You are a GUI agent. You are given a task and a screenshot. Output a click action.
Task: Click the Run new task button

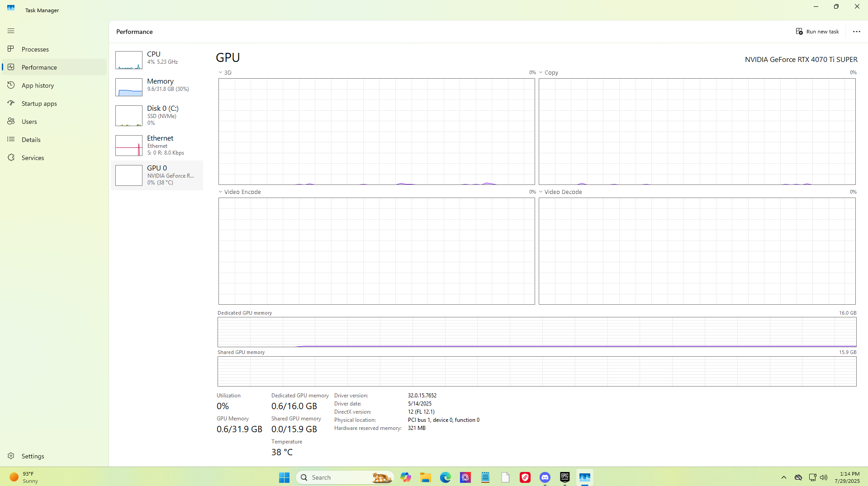pos(817,31)
